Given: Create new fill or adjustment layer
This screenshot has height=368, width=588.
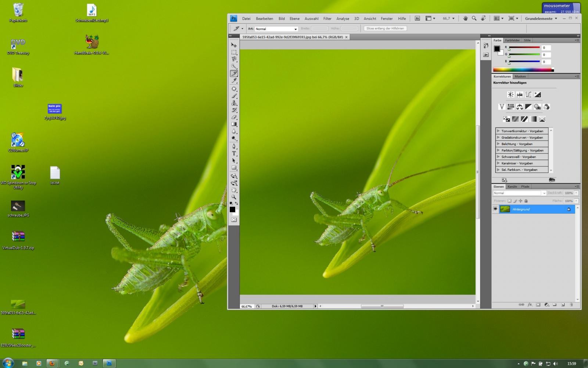Looking at the screenshot, I should pos(546,305).
